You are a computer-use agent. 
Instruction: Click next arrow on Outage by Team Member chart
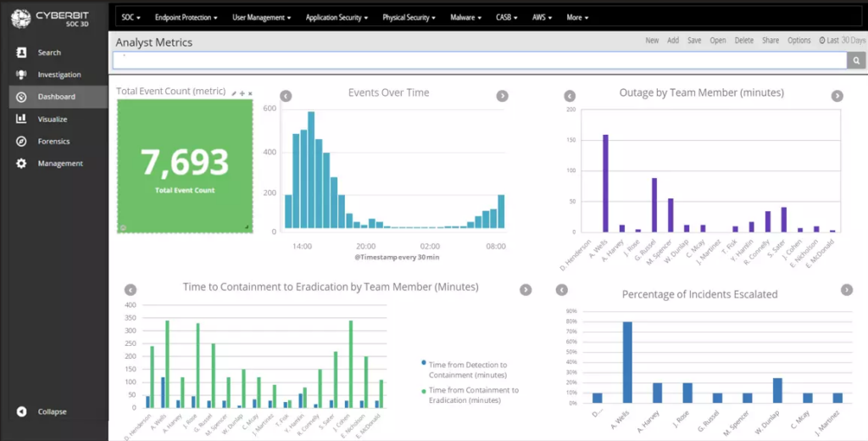click(837, 96)
